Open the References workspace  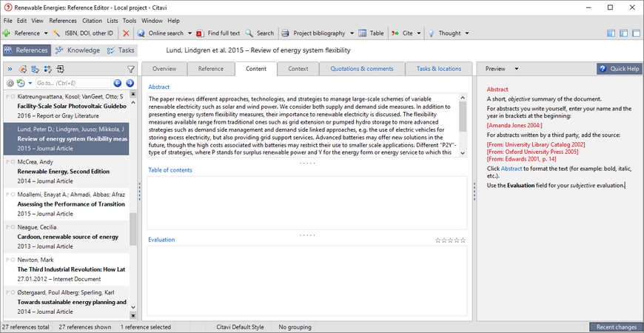tap(27, 50)
